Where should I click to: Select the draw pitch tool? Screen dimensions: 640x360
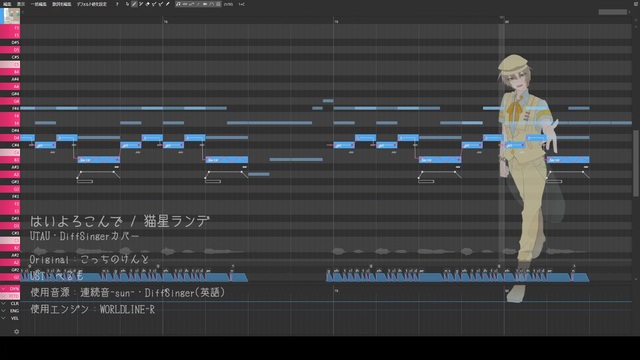click(154, 4)
